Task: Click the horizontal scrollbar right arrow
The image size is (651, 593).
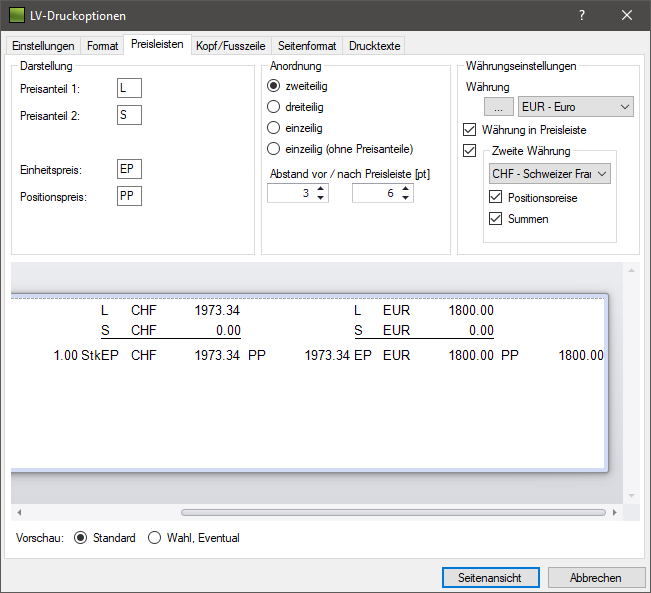Action: point(615,512)
